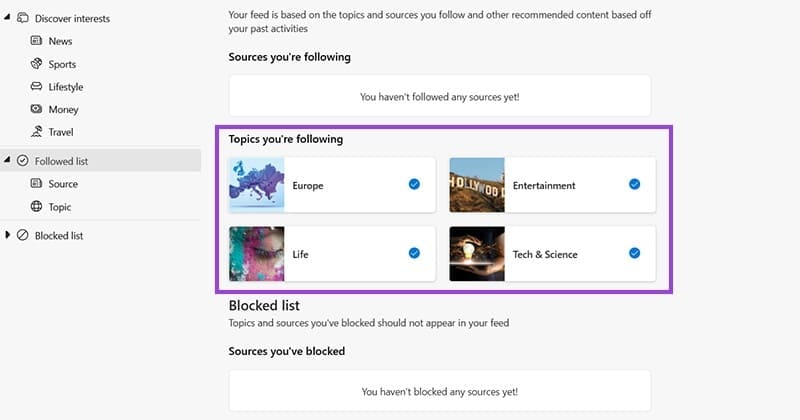The image size is (800, 420).
Task: Toggle the Tech & Science checkmark
Action: click(634, 253)
